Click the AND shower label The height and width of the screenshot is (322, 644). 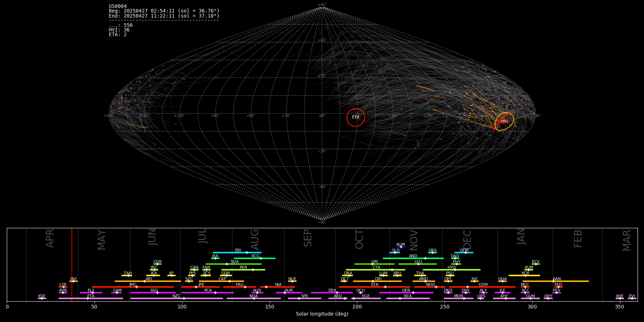click(413, 256)
